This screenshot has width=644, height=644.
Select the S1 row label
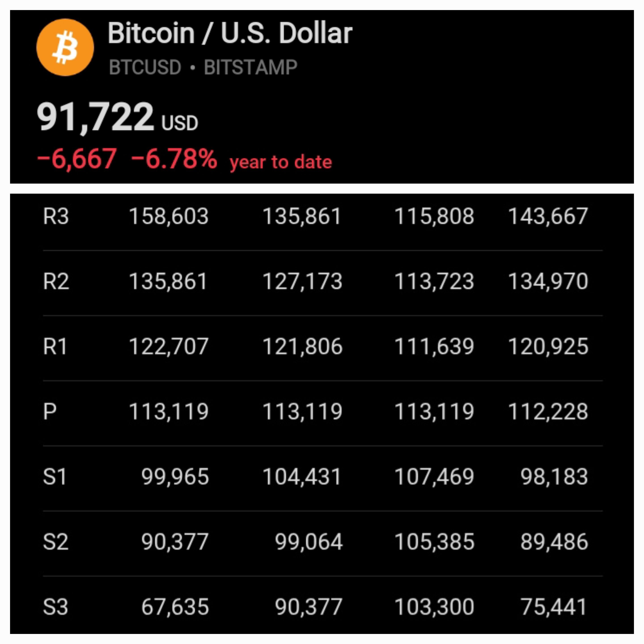point(55,476)
